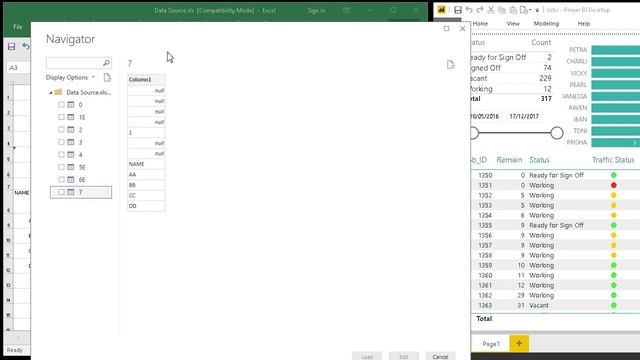Click the Power BI logo icon in title bar

[441, 10]
